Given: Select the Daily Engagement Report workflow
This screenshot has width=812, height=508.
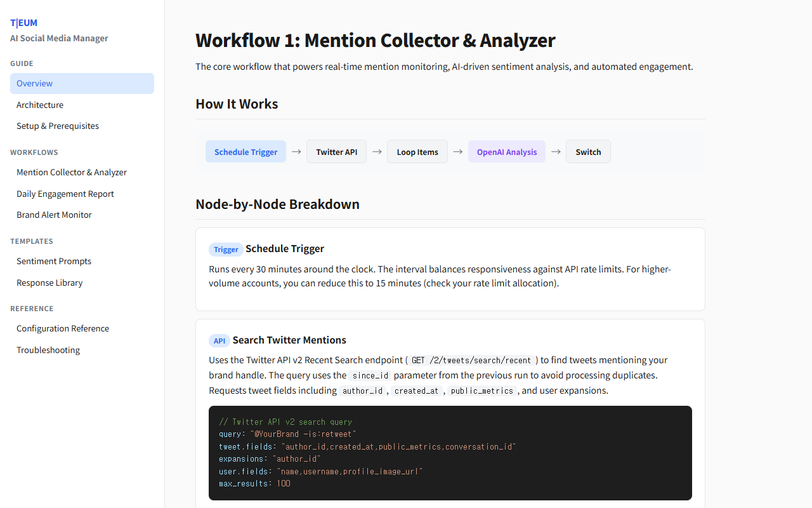Looking at the screenshot, I should coord(65,194).
